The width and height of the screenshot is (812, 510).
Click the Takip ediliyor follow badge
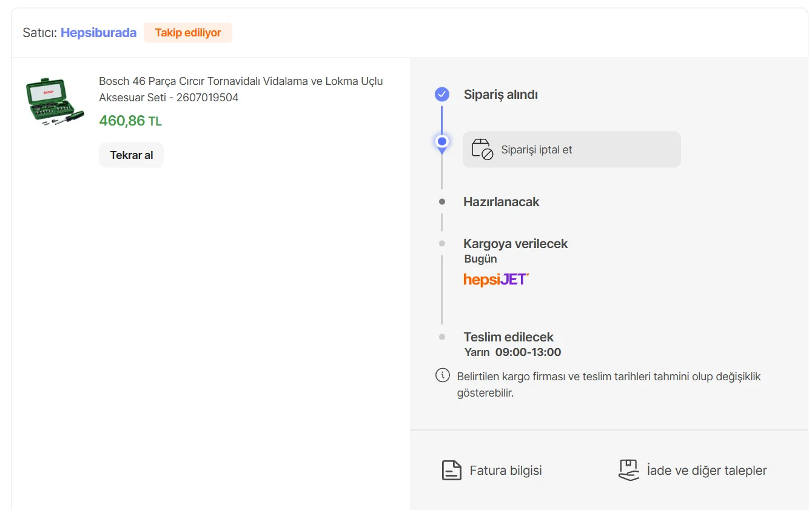(188, 33)
